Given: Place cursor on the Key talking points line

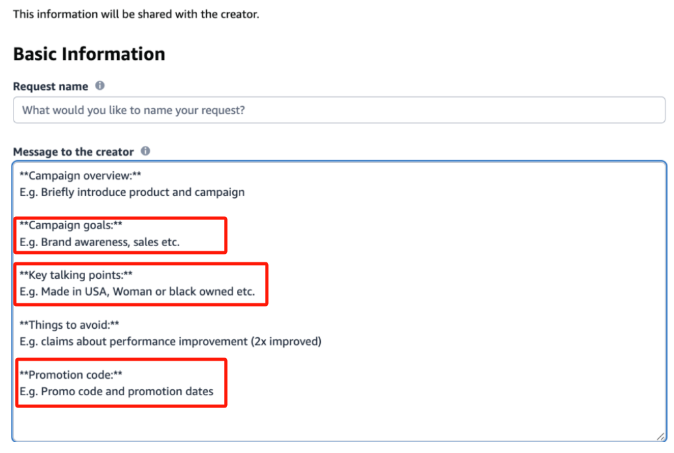Looking at the screenshot, I should coord(76,275).
